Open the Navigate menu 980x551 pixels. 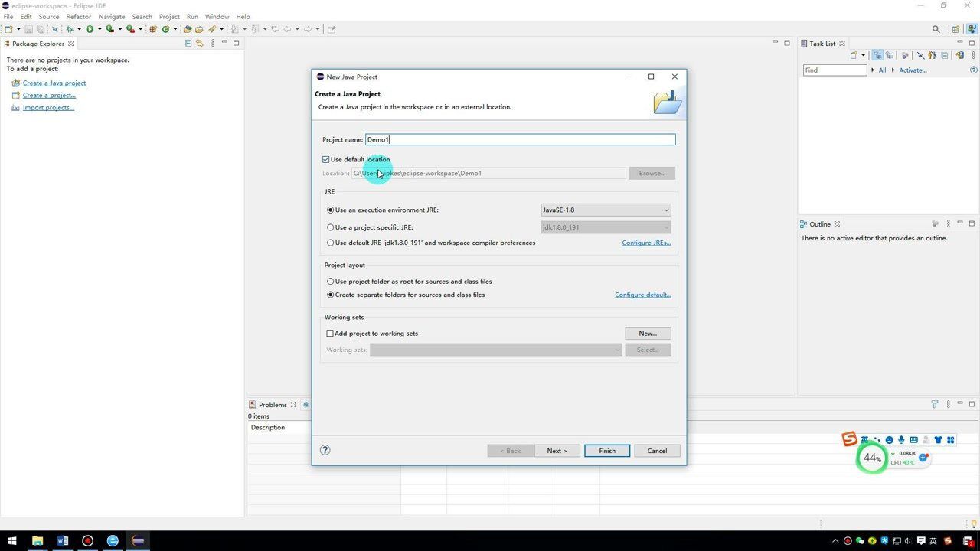(x=111, y=16)
